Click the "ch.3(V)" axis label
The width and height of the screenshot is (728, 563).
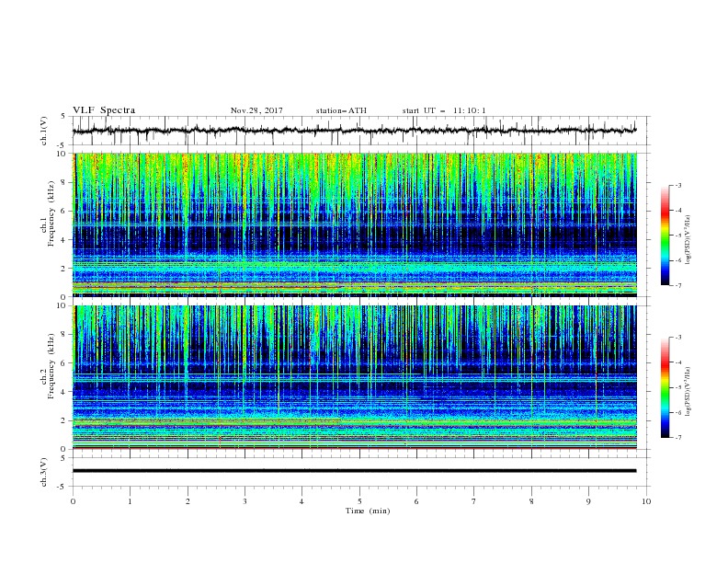(x=44, y=472)
